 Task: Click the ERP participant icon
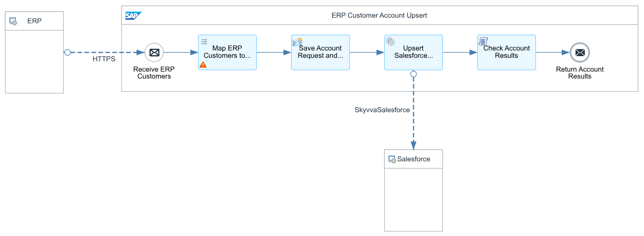point(13,21)
